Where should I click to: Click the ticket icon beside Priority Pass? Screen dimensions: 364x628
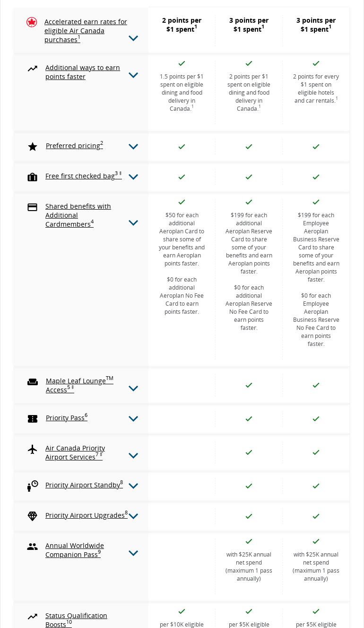[x=33, y=419]
